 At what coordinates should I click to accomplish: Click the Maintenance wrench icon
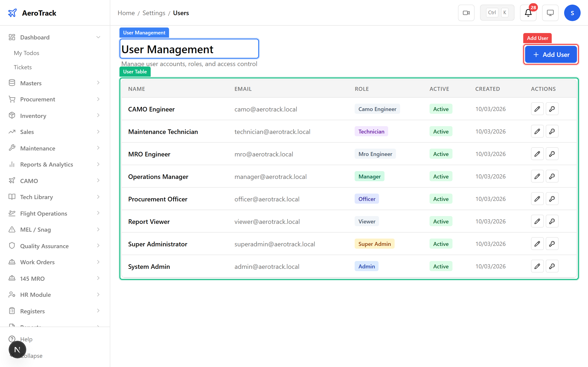point(12,148)
